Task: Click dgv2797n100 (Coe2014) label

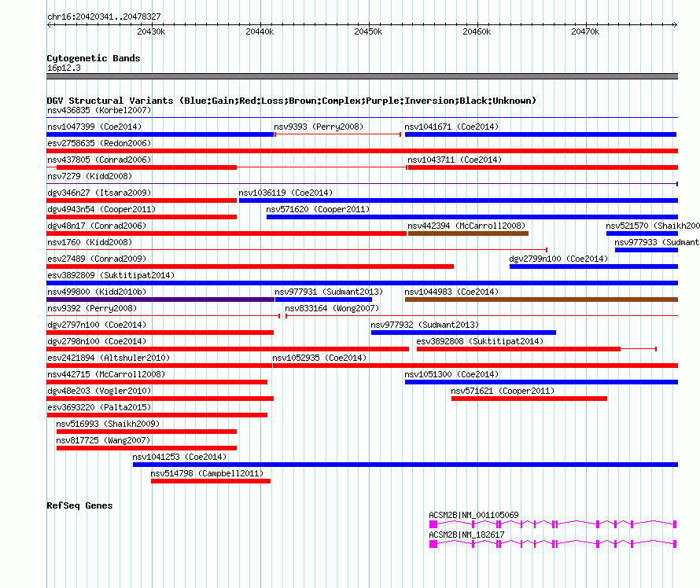Action: 97,325
